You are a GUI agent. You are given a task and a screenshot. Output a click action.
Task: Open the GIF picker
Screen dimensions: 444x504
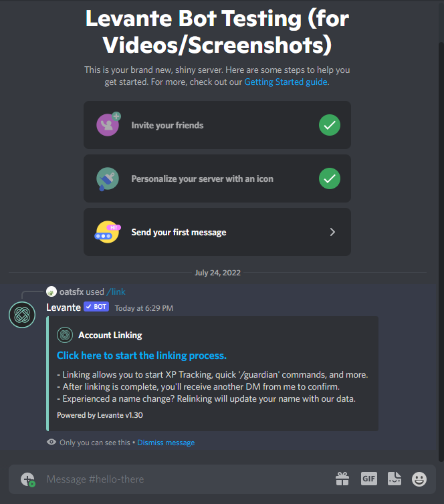(368, 479)
